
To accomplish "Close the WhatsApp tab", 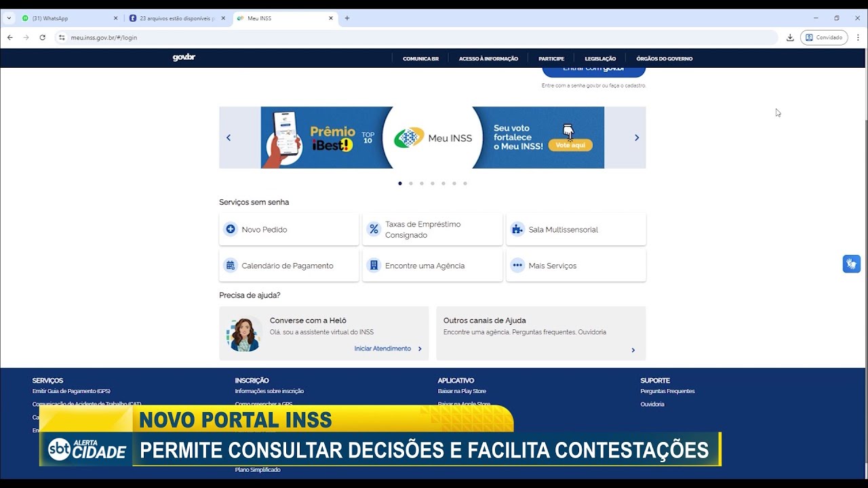I will coord(115,18).
